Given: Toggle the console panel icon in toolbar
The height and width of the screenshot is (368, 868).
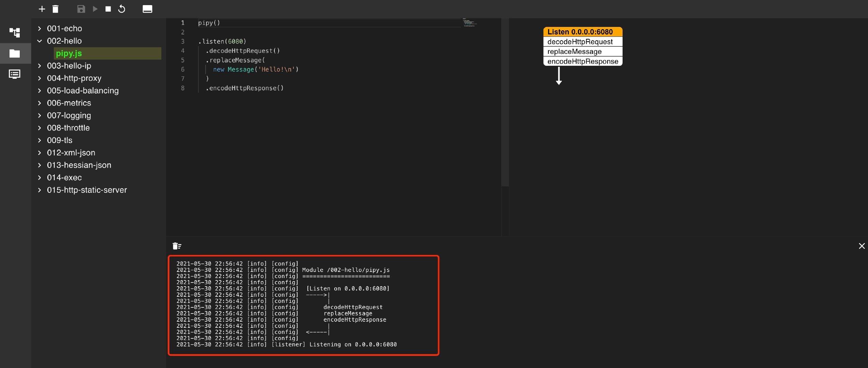Looking at the screenshot, I should tap(147, 9).
